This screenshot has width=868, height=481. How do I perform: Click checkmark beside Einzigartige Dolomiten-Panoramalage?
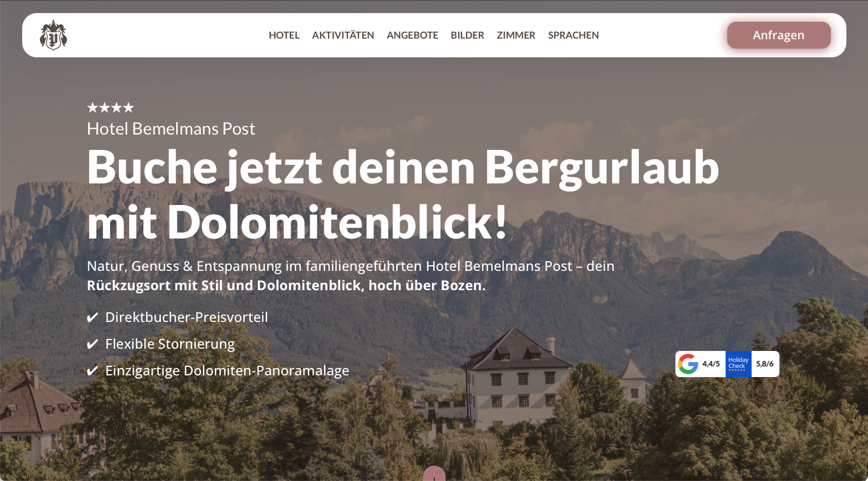(x=92, y=371)
